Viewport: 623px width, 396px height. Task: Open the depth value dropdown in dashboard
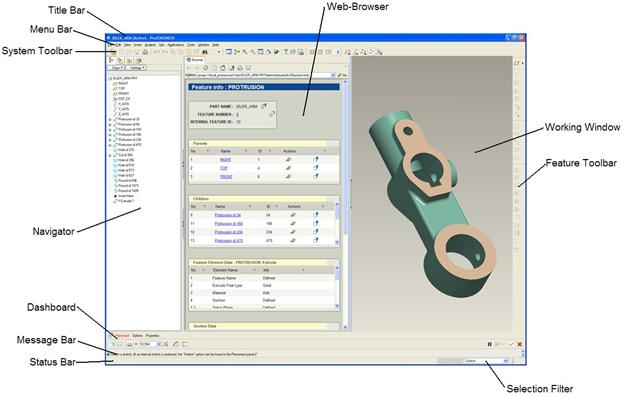tap(159, 344)
